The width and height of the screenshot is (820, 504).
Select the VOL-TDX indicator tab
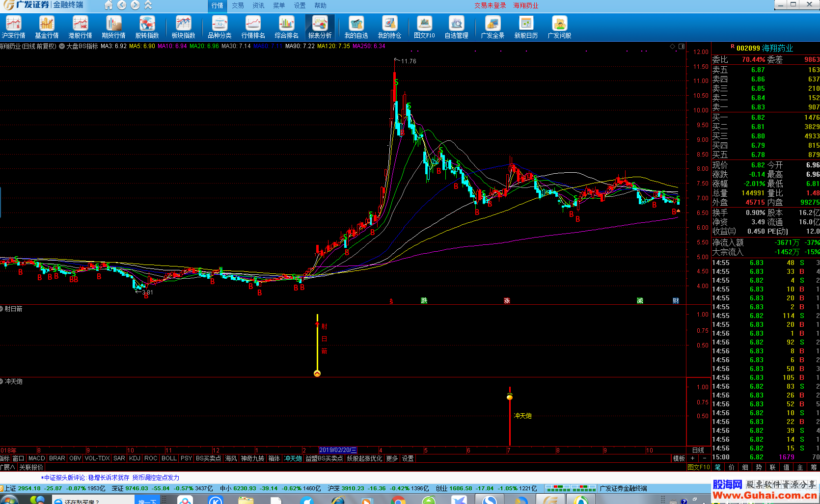[x=97, y=458]
